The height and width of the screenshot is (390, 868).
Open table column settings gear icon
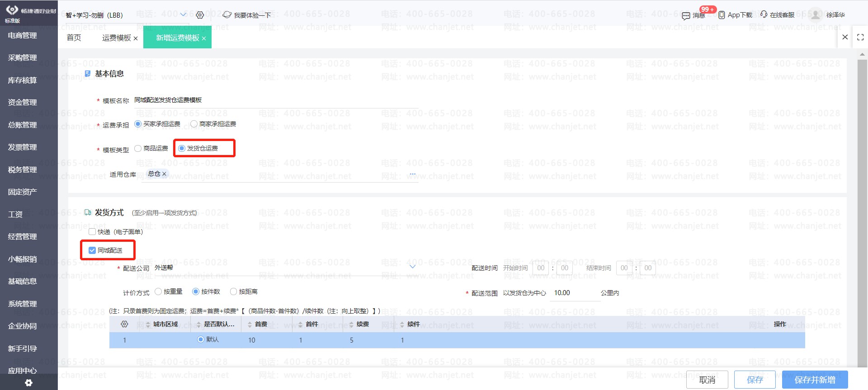124,324
